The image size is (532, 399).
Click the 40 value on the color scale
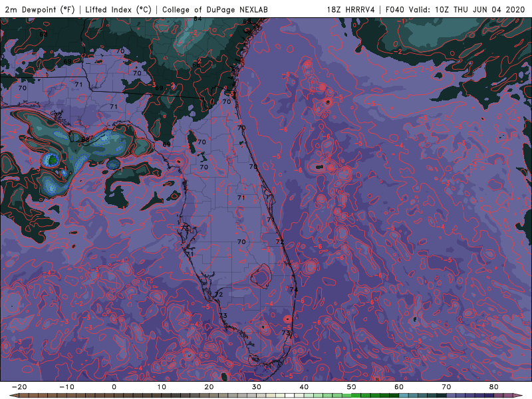(304, 387)
